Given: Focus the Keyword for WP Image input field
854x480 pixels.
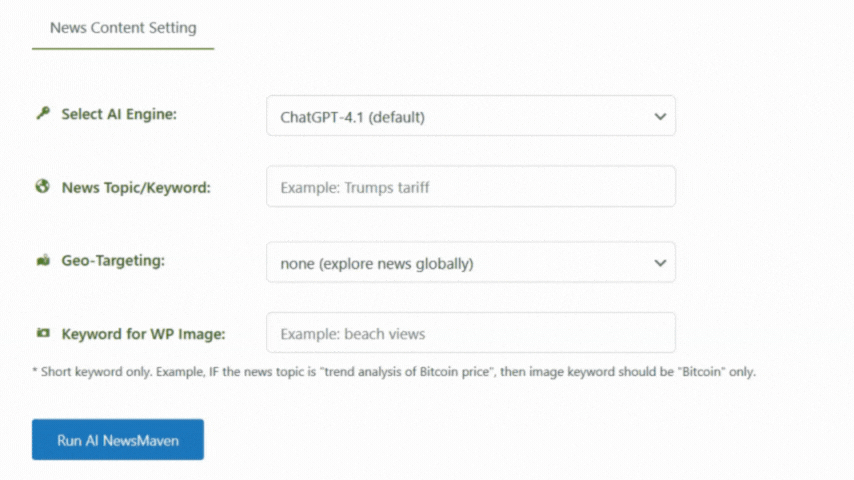Looking at the screenshot, I should point(471,333).
